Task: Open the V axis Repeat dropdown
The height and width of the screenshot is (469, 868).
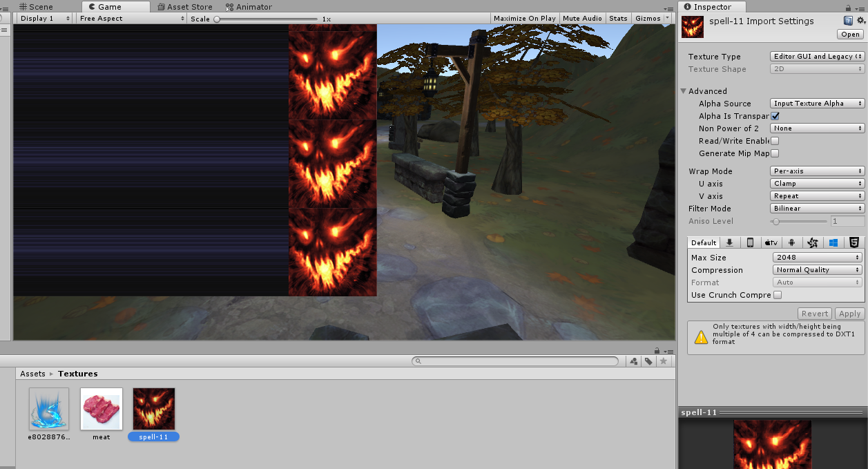Action: (x=818, y=196)
